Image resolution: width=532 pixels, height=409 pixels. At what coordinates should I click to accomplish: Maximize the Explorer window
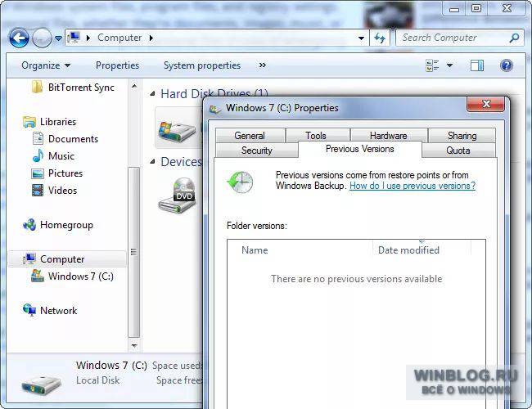[476, 8]
